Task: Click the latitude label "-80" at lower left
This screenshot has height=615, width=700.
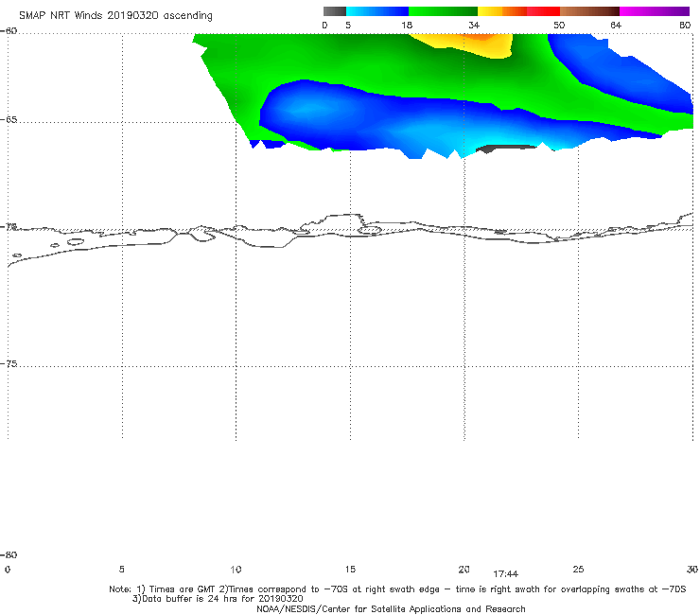Action: (x=9, y=554)
